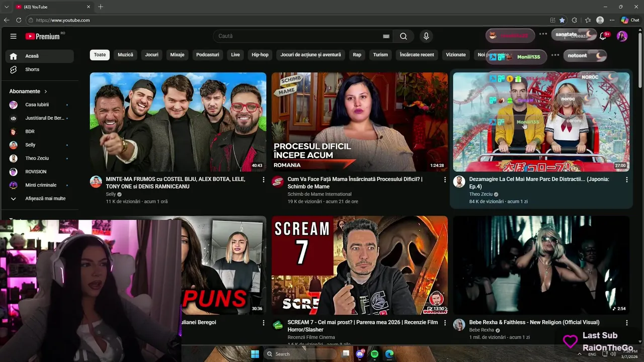The image size is (644, 362).
Task: Open more options for Theo Zeciu video
Action: click(627, 179)
